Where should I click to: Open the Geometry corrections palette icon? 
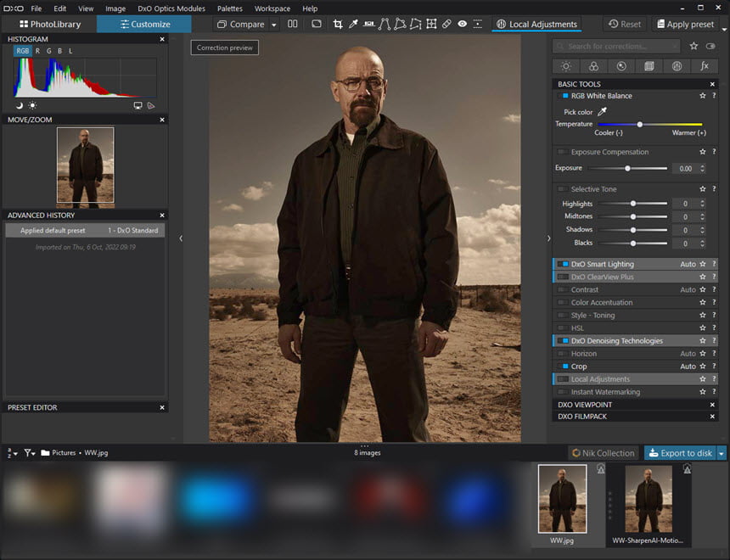(649, 66)
